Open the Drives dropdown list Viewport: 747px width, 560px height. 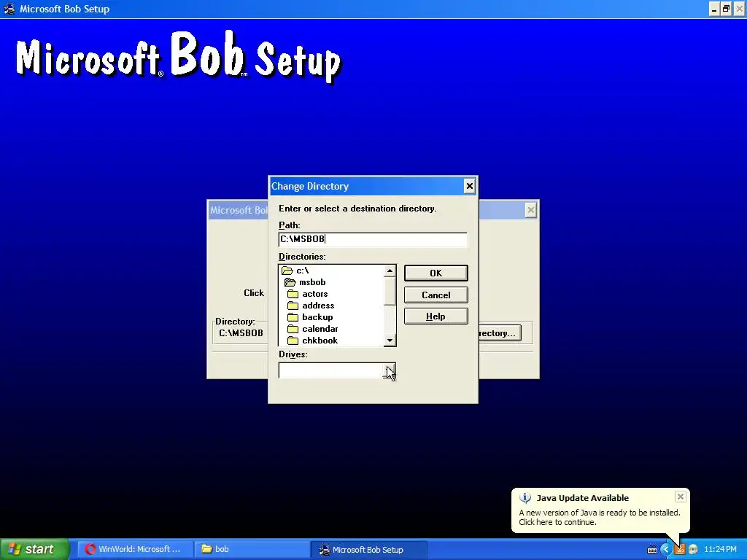coord(390,370)
